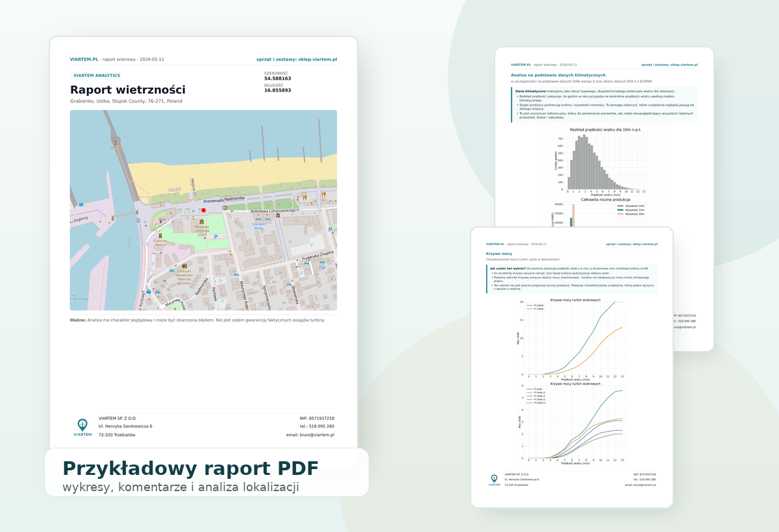Click the address line Grabienko, Ustka, Słupsk County

pos(126,101)
